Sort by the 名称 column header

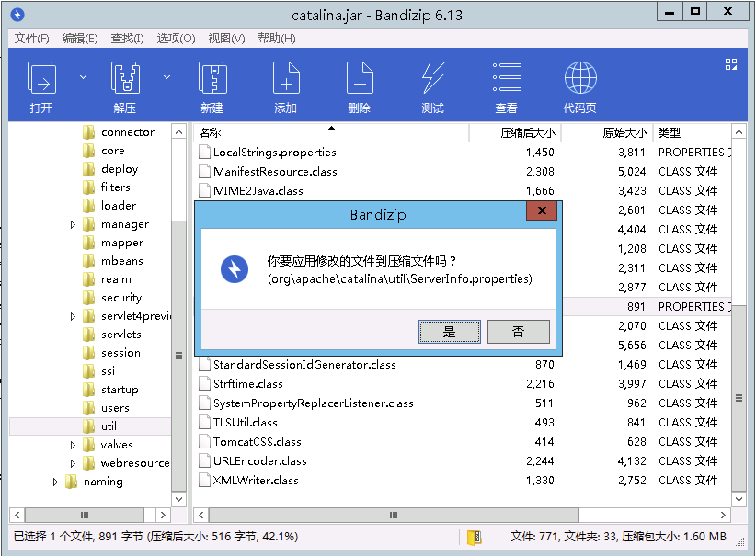(x=331, y=132)
